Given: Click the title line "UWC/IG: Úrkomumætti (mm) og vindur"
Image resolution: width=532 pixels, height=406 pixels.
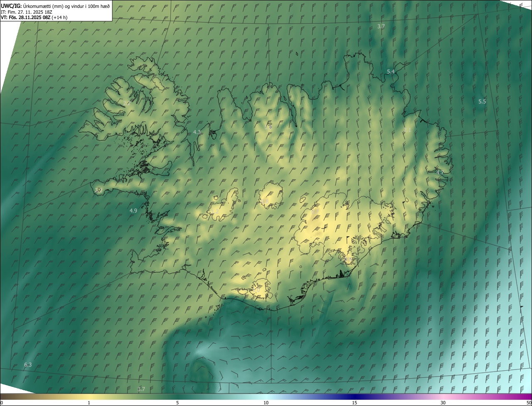Looking at the screenshot, I should [x=55, y=6].
